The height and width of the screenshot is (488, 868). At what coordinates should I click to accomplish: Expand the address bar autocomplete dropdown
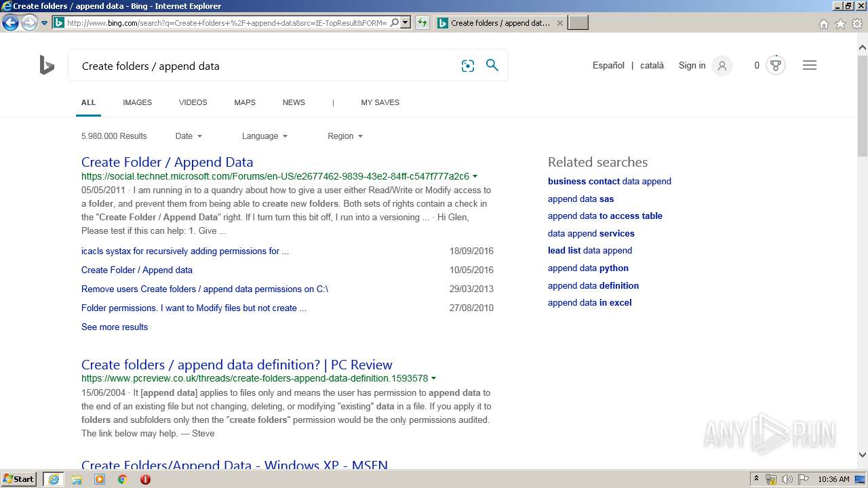pos(406,22)
